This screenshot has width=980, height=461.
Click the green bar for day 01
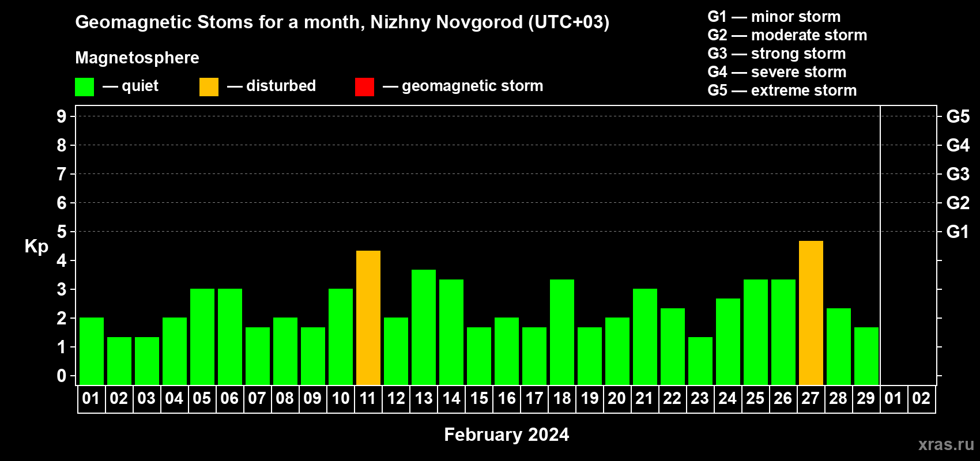click(x=92, y=351)
